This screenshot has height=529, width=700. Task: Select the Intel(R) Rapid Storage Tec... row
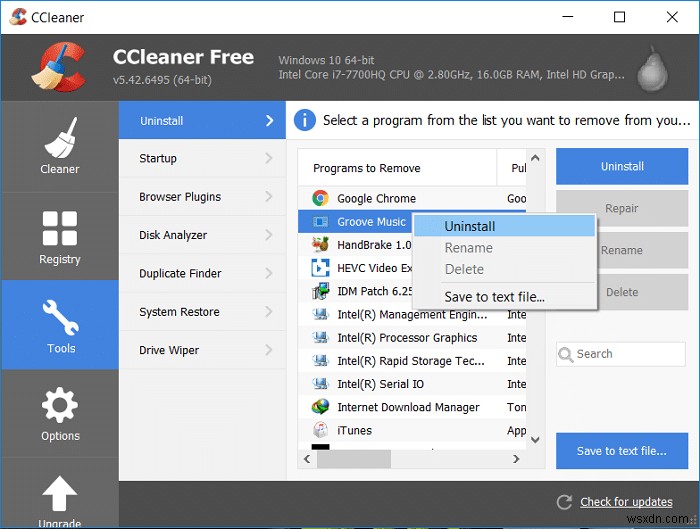[412, 361]
